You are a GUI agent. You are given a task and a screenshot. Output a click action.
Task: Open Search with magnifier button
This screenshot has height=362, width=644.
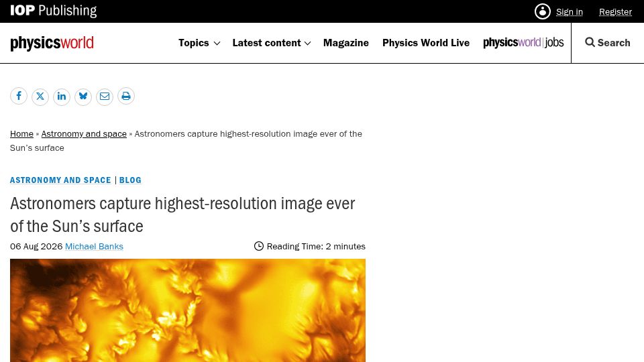coord(608,43)
